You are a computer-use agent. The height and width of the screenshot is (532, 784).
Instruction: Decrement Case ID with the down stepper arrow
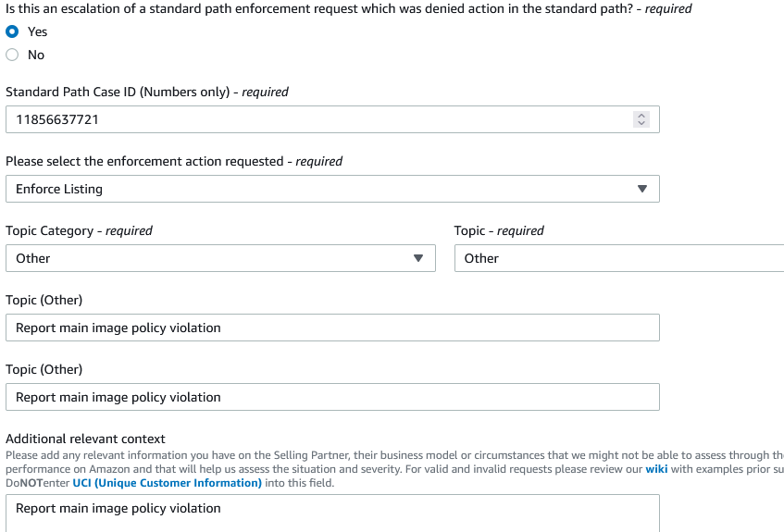(x=642, y=123)
